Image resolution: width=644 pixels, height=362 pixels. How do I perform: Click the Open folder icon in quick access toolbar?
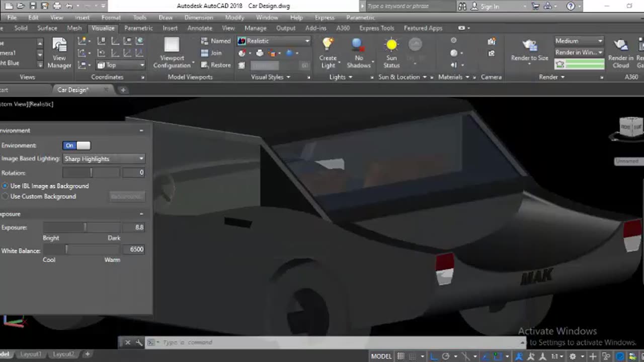pyautogui.click(x=21, y=6)
